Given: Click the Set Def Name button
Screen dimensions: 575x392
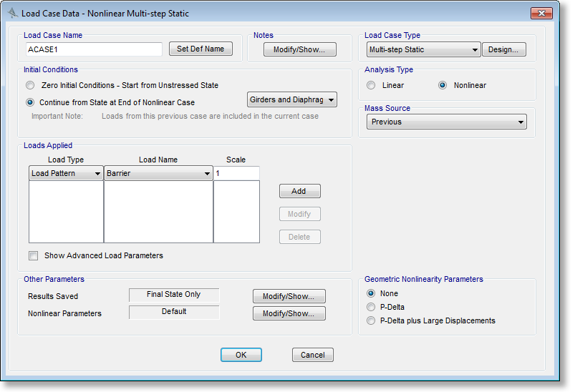Looking at the screenshot, I should [x=200, y=49].
